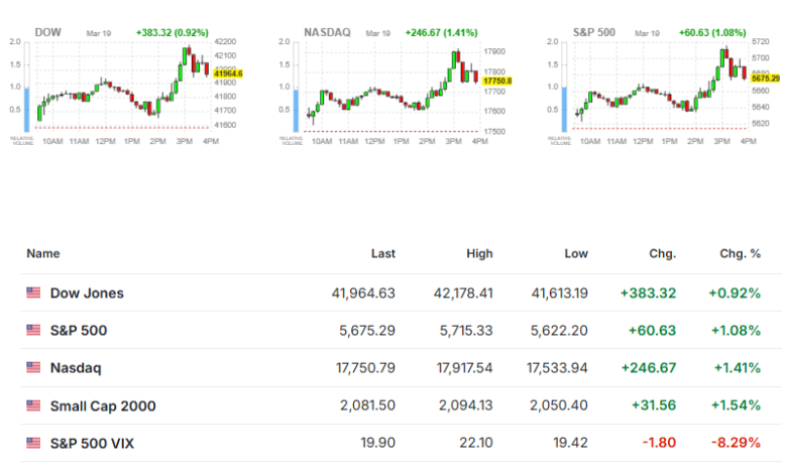Click the DOW highlighted price 41964.6
The image size is (800, 467).
[228, 74]
